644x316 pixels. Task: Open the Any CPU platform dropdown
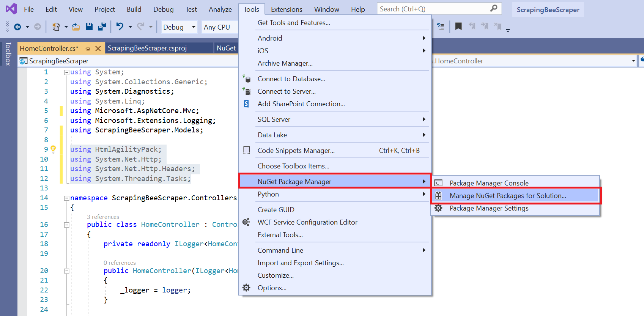220,27
